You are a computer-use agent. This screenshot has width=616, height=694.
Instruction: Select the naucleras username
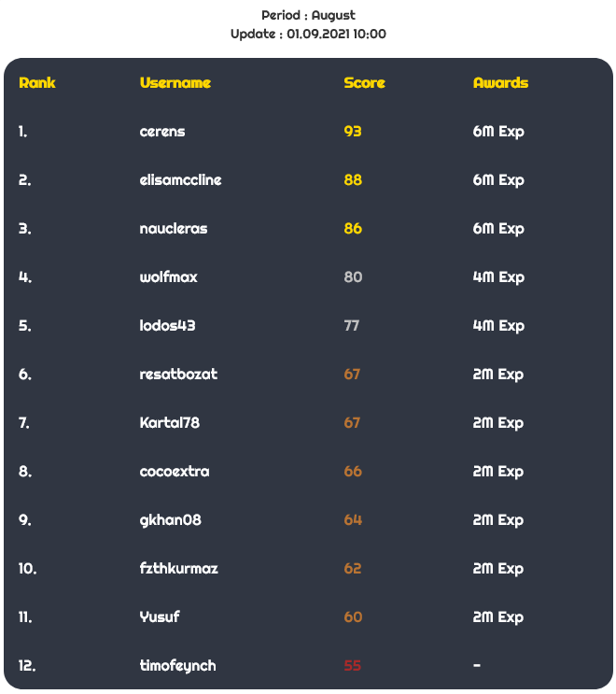(x=174, y=229)
